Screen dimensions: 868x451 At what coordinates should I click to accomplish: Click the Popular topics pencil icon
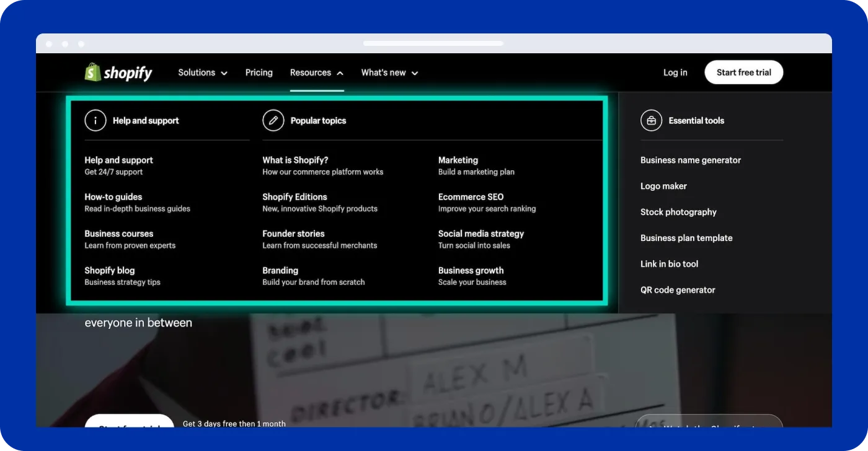click(273, 121)
